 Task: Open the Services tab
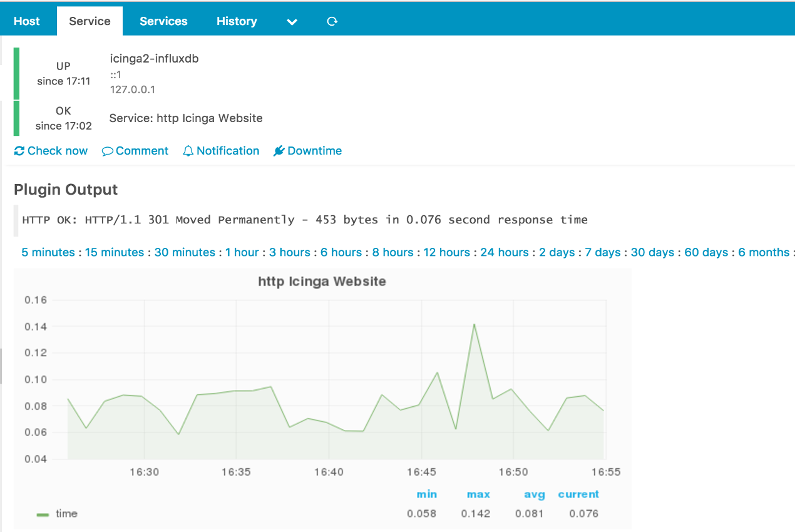(163, 21)
